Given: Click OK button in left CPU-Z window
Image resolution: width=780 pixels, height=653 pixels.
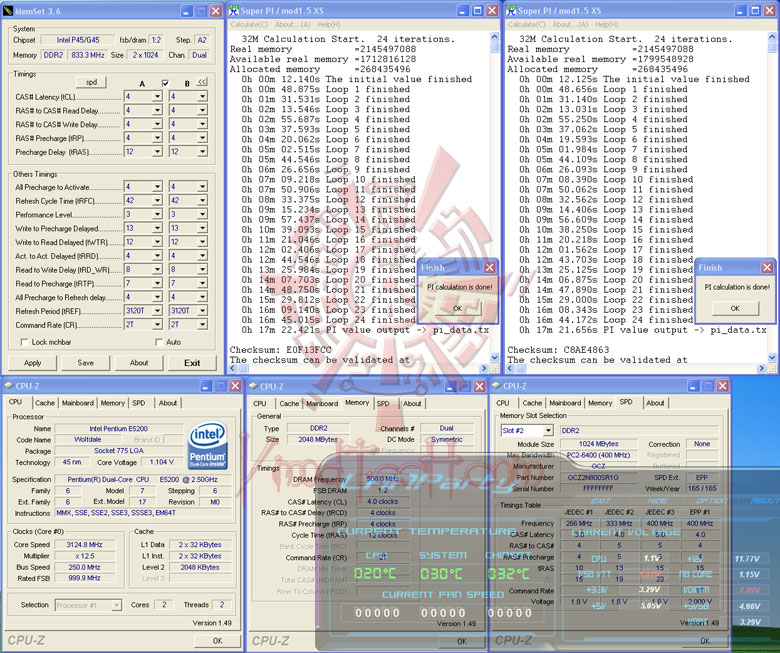Looking at the screenshot, I should click(217, 641).
